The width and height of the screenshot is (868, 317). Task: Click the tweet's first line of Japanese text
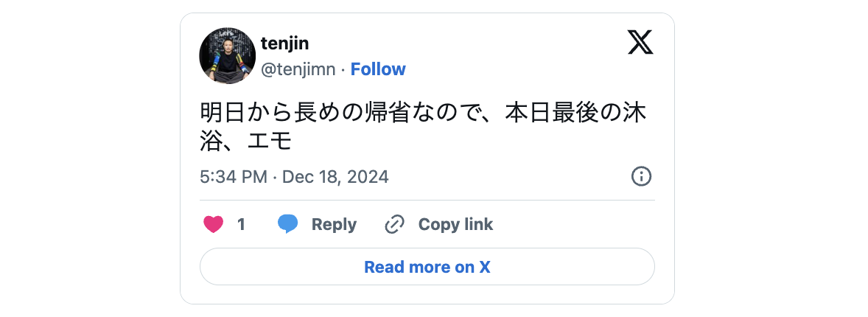click(x=427, y=114)
